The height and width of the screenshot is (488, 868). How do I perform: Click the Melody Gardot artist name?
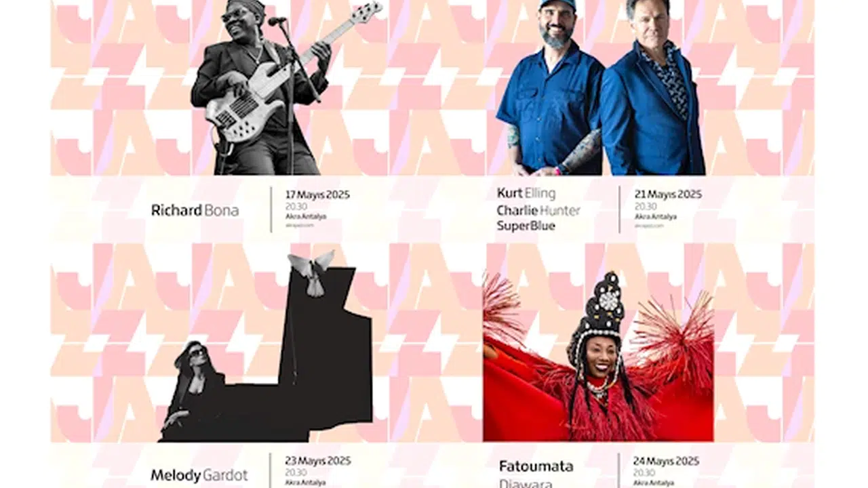(199, 475)
